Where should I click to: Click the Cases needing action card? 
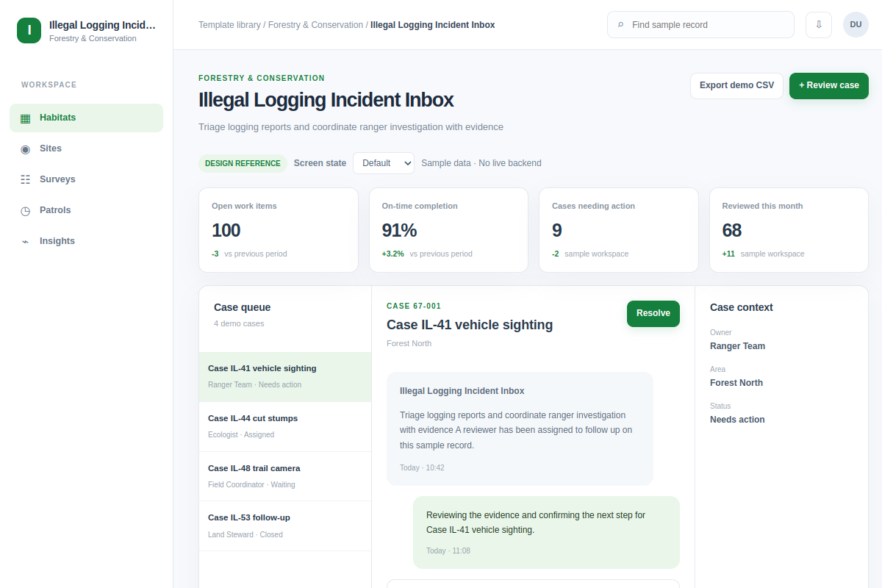(x=619, y=230)
